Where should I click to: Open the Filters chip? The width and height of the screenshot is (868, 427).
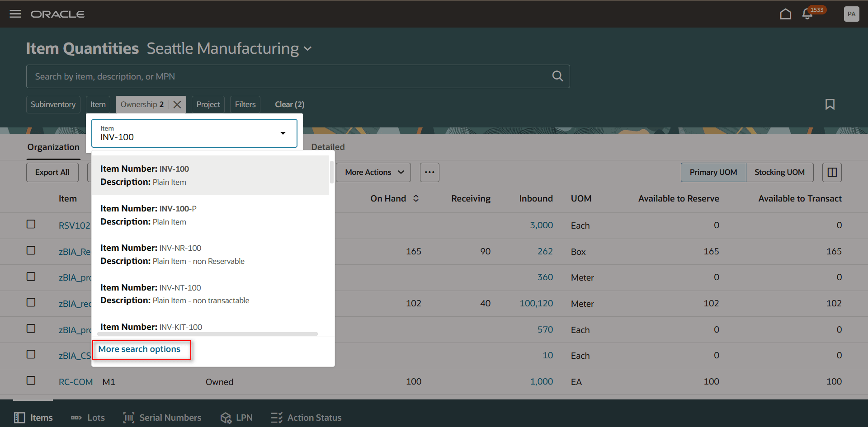click(245, 104)
